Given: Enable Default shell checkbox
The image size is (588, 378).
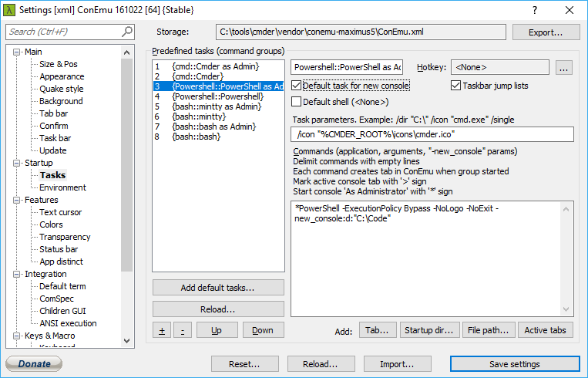Looking at the screenshot, I should click(x=296, y=102).
